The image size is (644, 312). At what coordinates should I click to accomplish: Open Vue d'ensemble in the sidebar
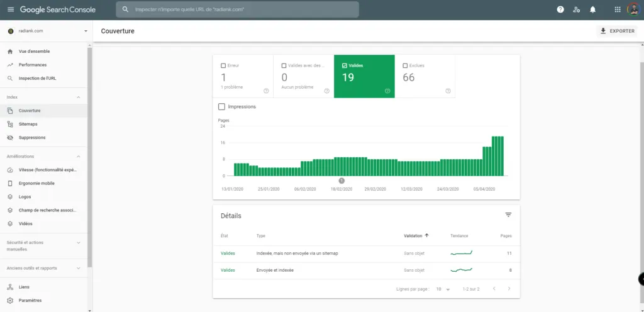[x=43, y=52]
